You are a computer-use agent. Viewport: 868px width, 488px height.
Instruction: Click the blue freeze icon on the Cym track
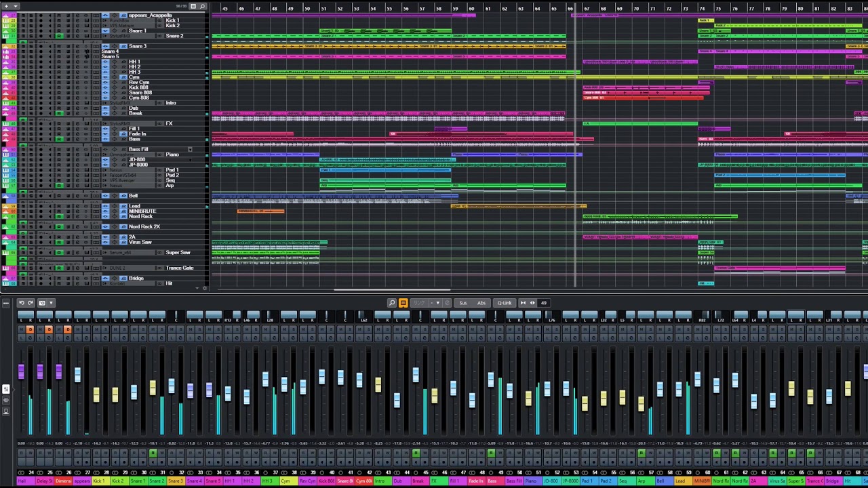pos(123,77)
